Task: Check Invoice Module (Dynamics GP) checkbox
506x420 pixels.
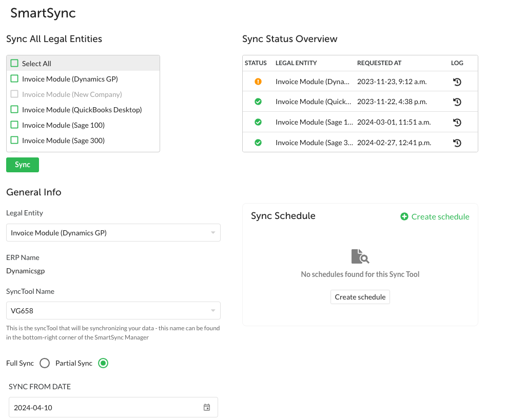Action: (x=14, y=78)
